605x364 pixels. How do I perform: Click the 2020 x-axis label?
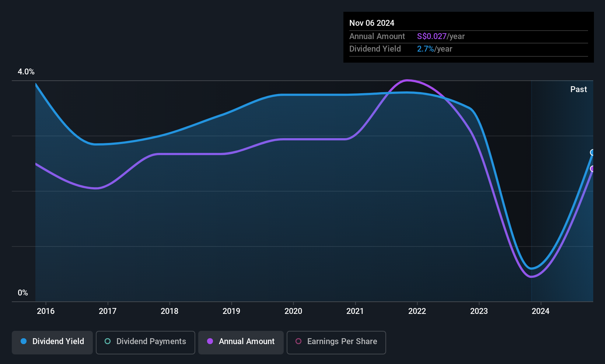click(293, 311)
